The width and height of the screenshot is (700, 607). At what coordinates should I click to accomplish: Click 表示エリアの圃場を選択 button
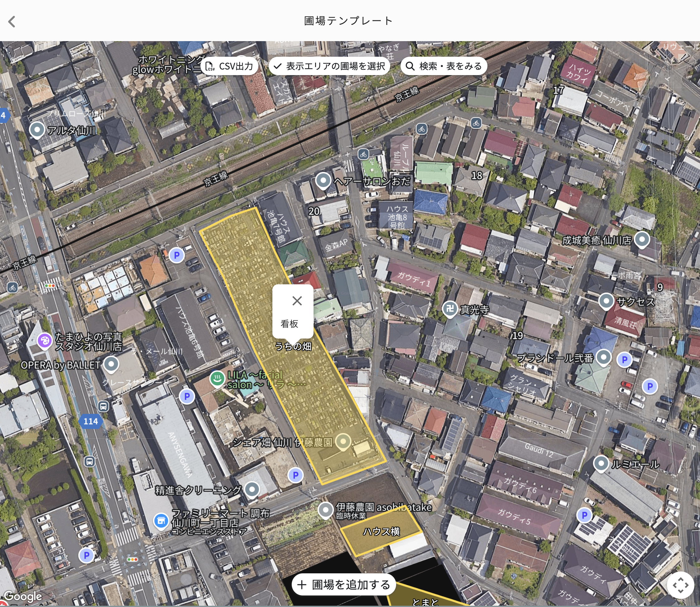pos(329,66)
